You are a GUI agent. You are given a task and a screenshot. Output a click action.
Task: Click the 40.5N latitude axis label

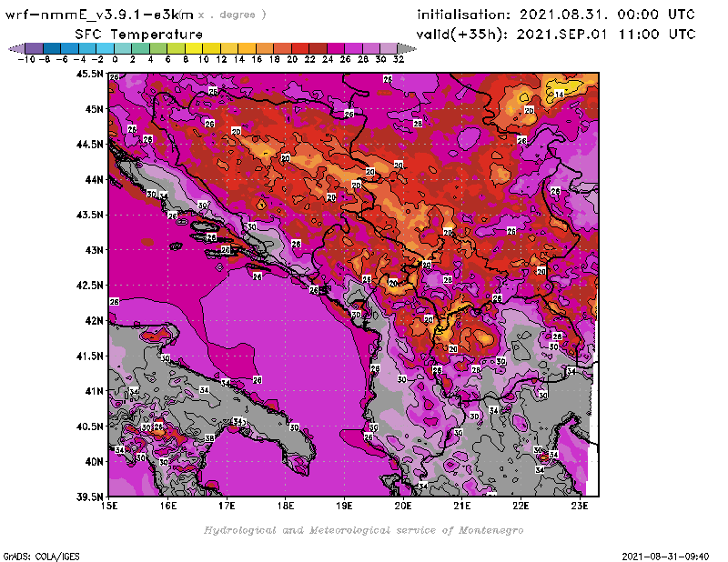(x=89, y=426)
